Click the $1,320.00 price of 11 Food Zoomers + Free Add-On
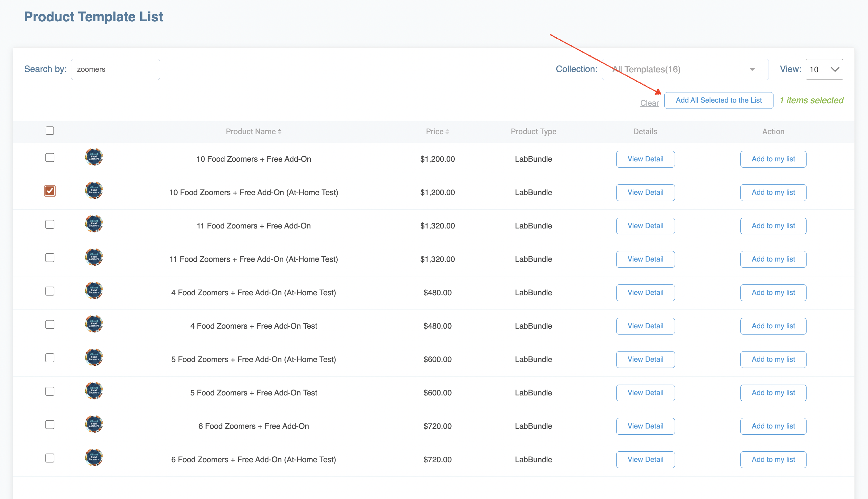The height and width of the screenshot is (499, 868). coord(438,226)
